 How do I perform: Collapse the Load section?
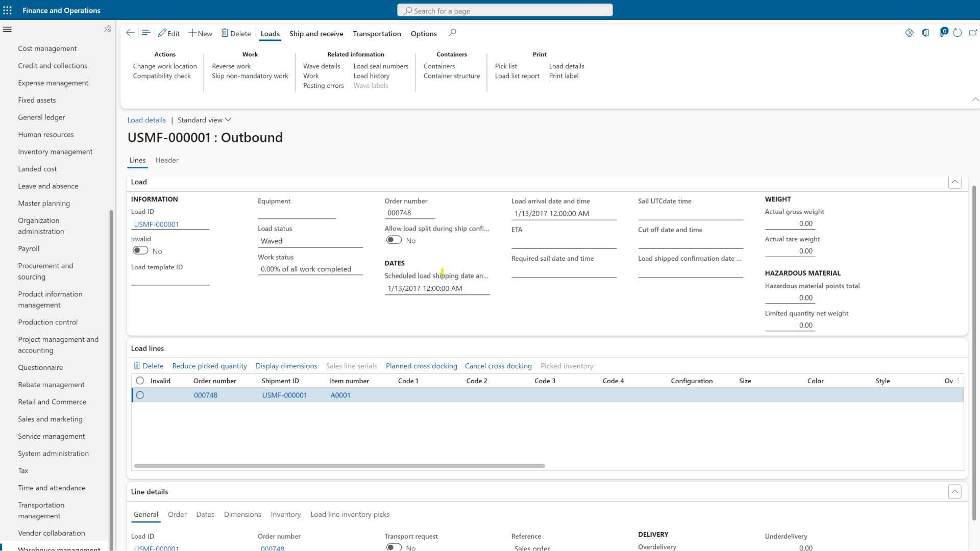955,182
